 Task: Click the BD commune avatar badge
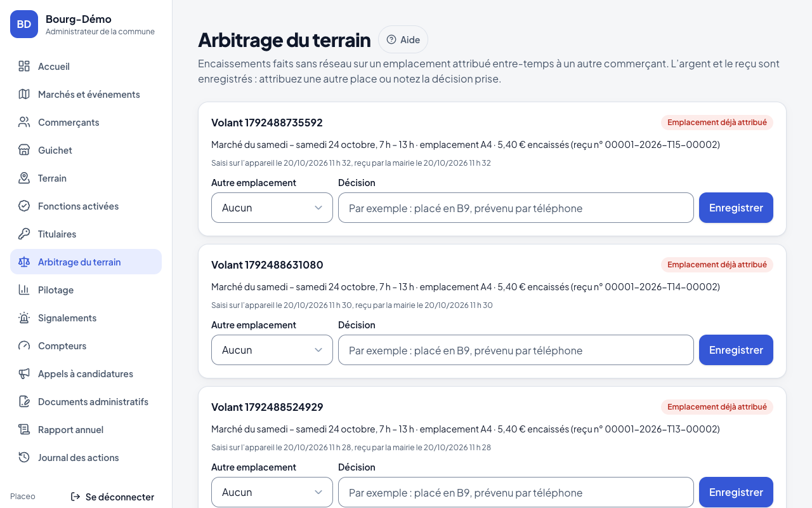coord(24,24)
